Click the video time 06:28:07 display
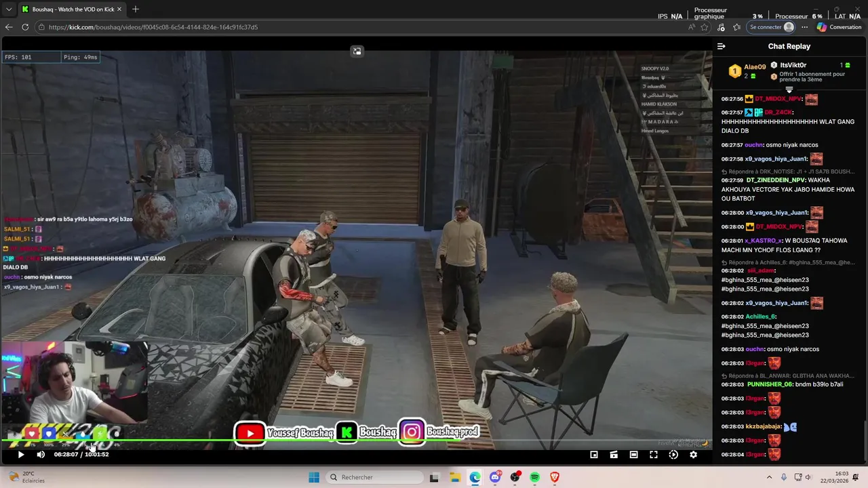This screenshot has height=488, width=868. pos(66,455)
